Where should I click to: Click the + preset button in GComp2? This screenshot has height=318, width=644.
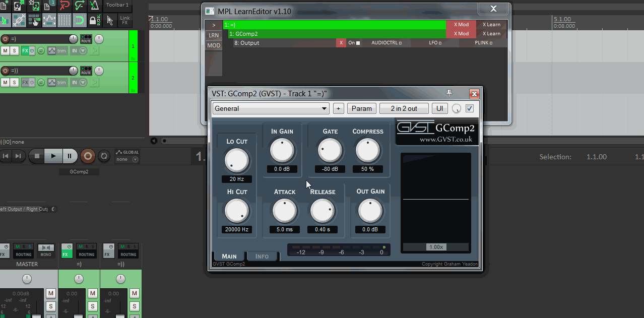coord(338,108)
